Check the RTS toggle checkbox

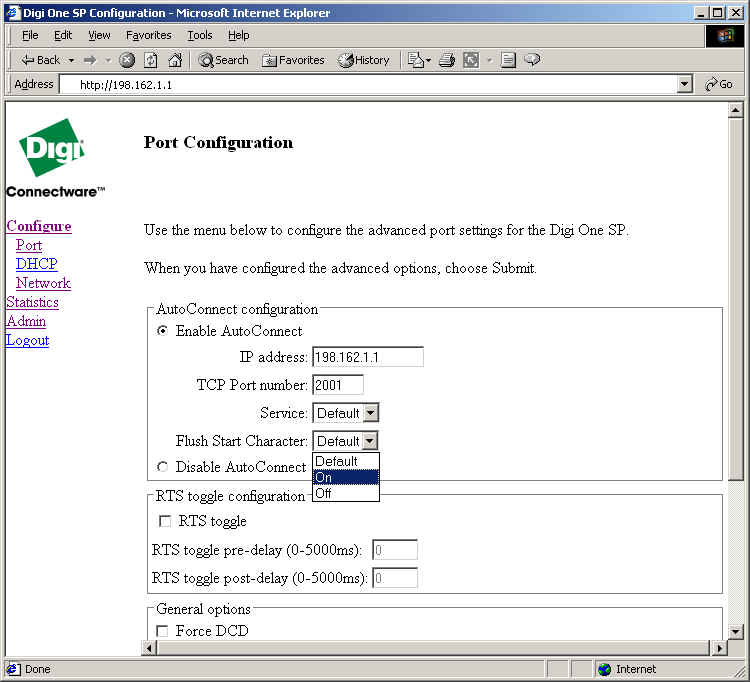[165, 521]
